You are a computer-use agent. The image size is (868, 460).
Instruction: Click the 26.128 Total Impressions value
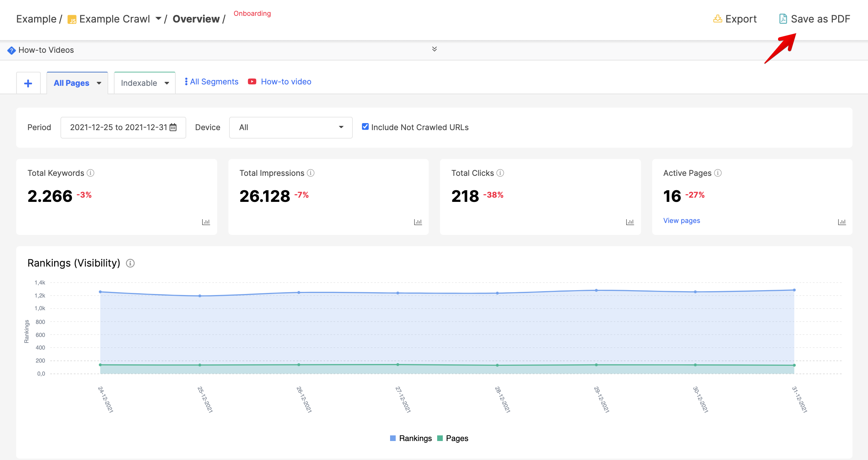point(265,196)
